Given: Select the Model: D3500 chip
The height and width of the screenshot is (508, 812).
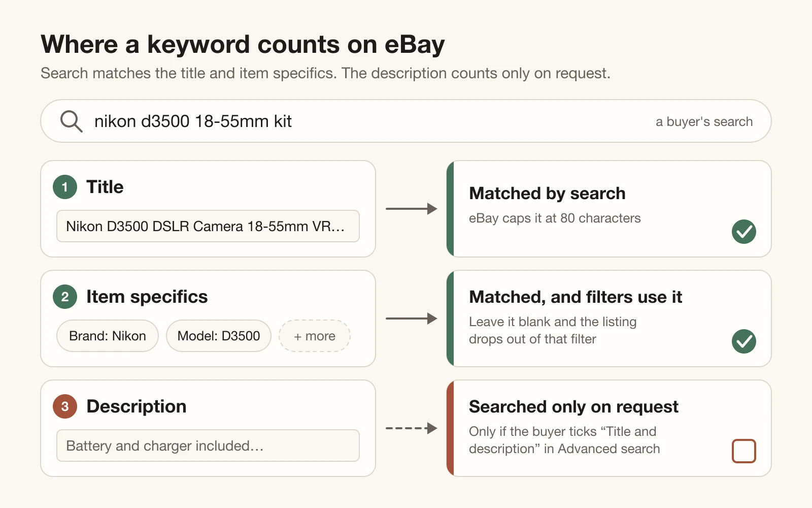Looking at the screenshot, I should 219,336.
